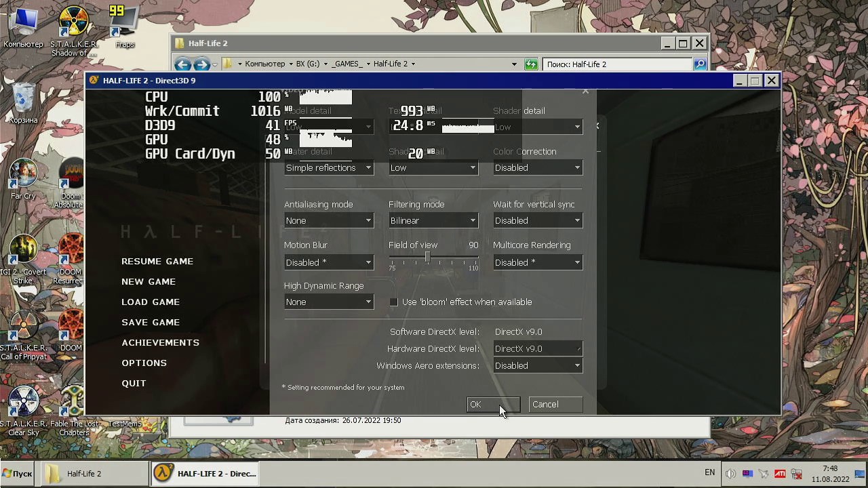868x488 pixels.
Task: Toggle the 'Use bloom effect when available' checkbox
Action: (394, 302)
